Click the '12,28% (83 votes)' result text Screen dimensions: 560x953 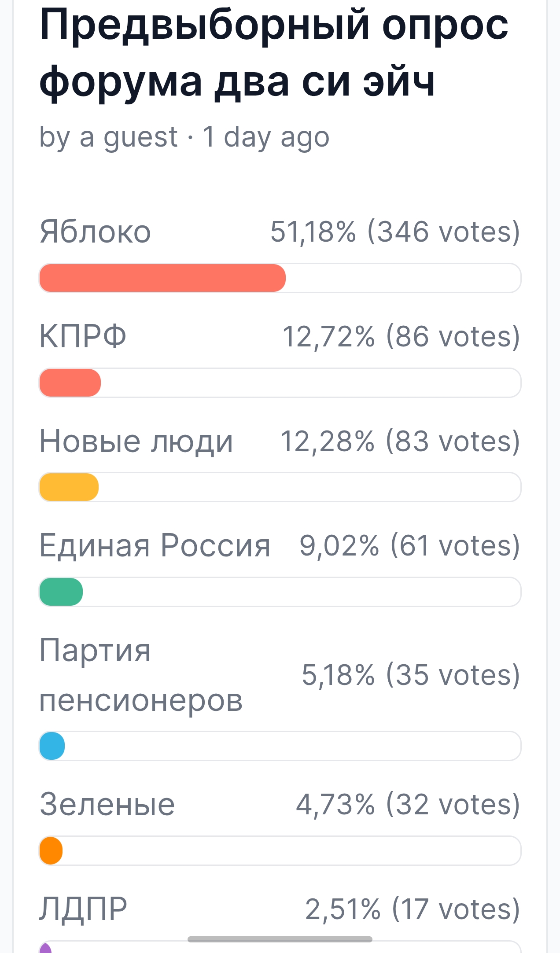(x=400, y=441)
